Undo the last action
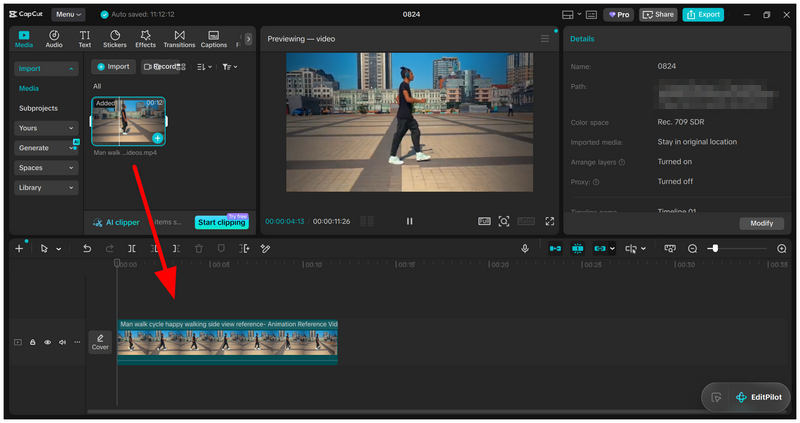 pyautogui.click(x=87, y=248)
